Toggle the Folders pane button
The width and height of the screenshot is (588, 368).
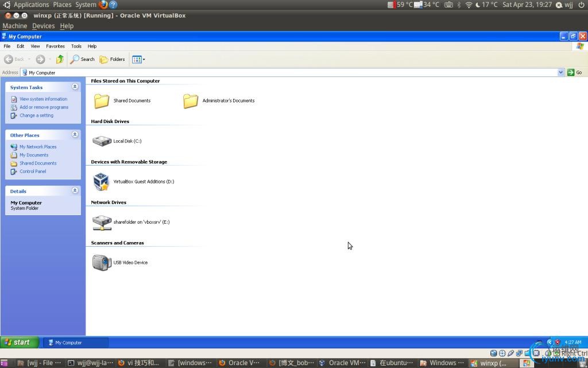(112, 59)
